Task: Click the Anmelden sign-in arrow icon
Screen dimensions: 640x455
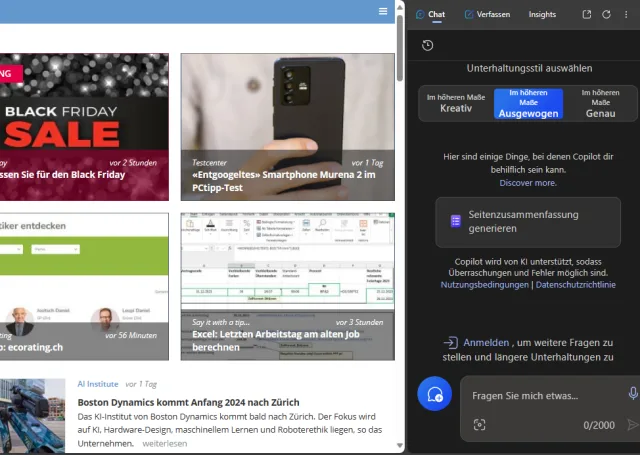Action: tap(450, 342)
